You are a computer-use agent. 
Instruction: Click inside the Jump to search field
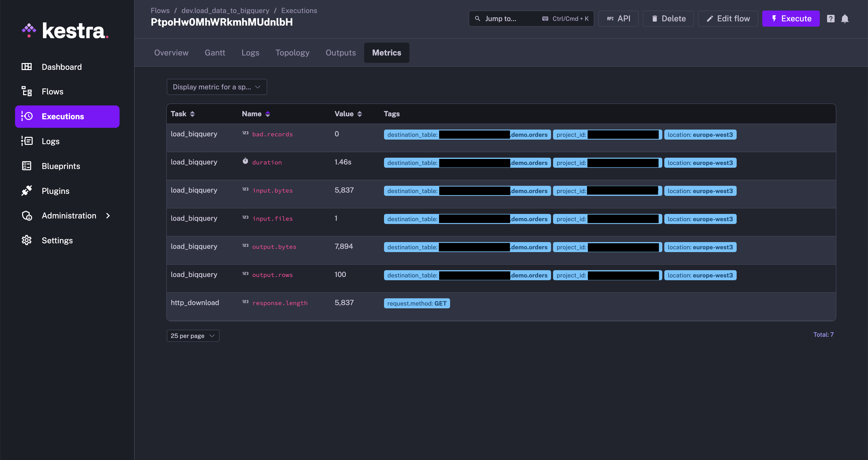click(x=502, y=19)
